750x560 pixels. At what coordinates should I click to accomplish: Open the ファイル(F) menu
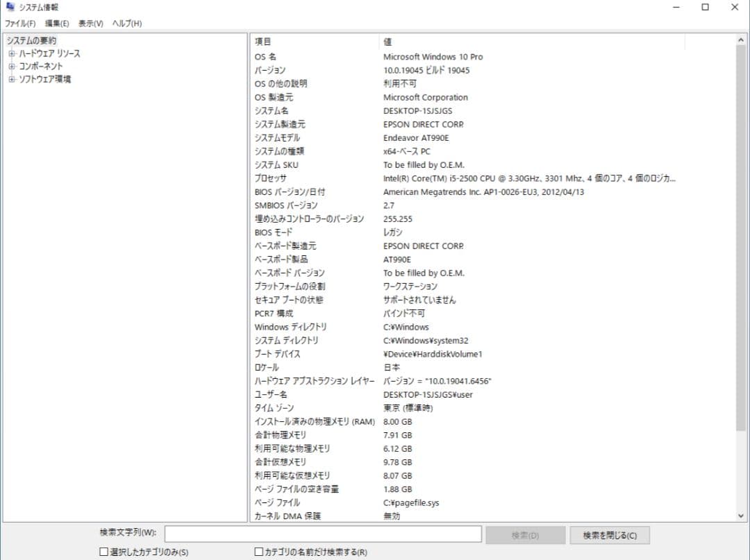tap(20, 24)
